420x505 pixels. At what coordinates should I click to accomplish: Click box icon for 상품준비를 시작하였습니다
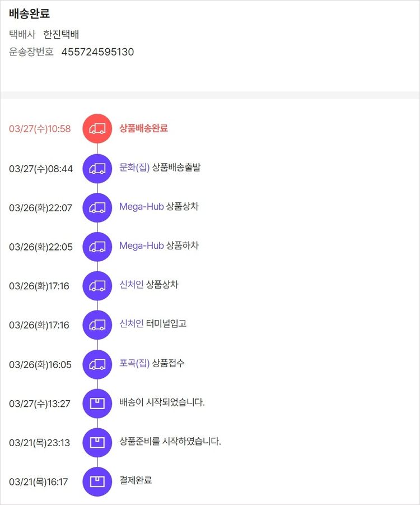[x=97, y=442]
